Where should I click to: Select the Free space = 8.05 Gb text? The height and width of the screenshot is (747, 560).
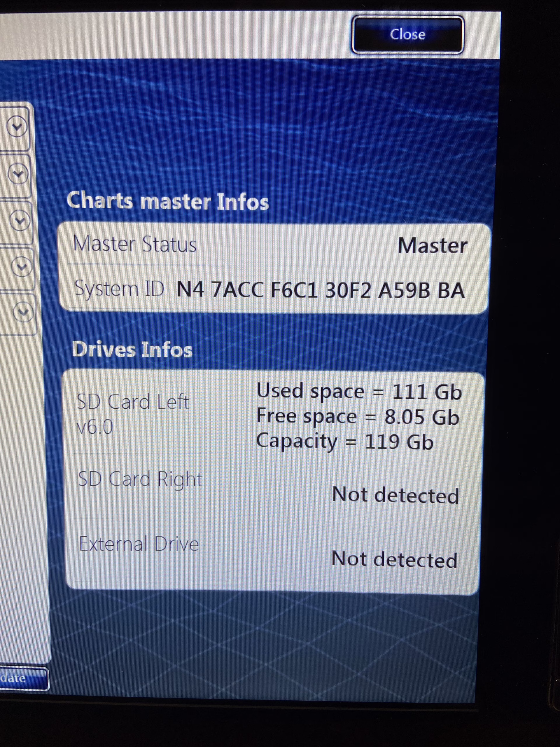[x=358, y=417]
